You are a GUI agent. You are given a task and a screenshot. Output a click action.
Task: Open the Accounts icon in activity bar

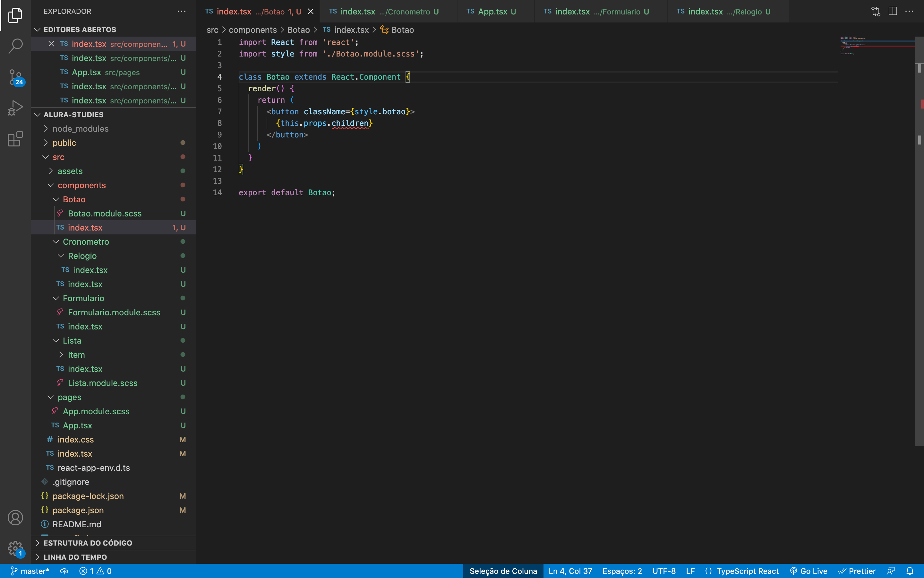[15, 518]
